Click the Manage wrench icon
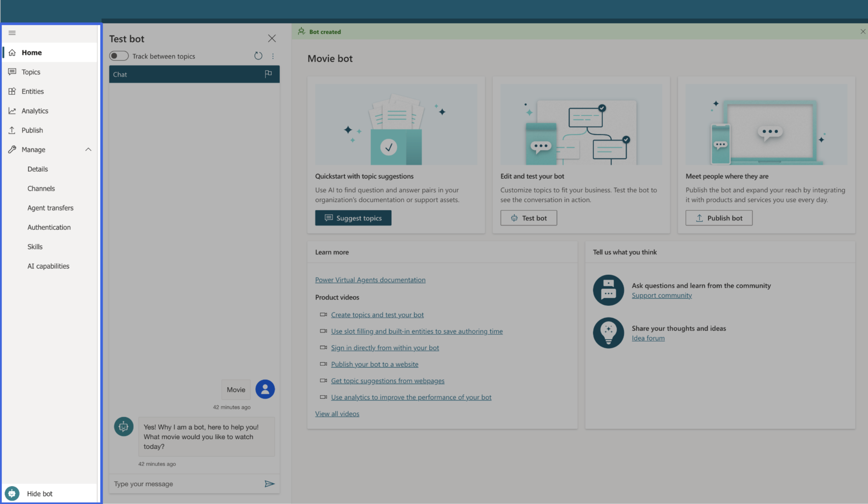 (12, 149)
